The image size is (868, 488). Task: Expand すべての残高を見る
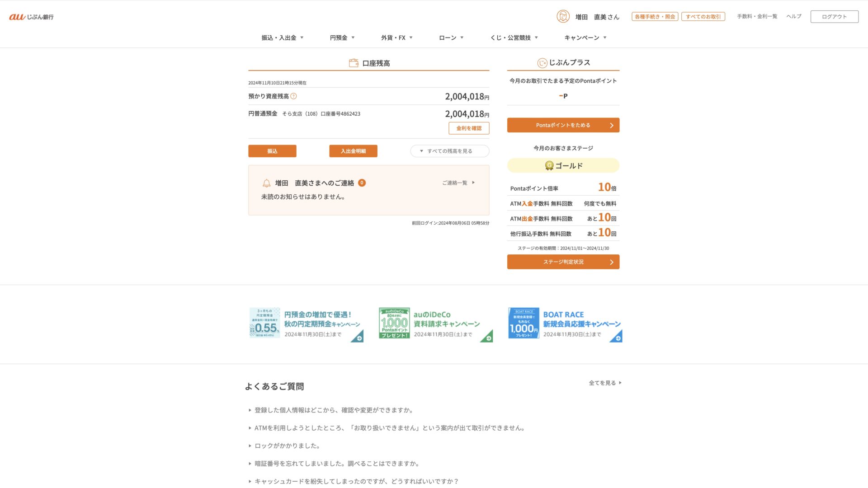point(450,151)
